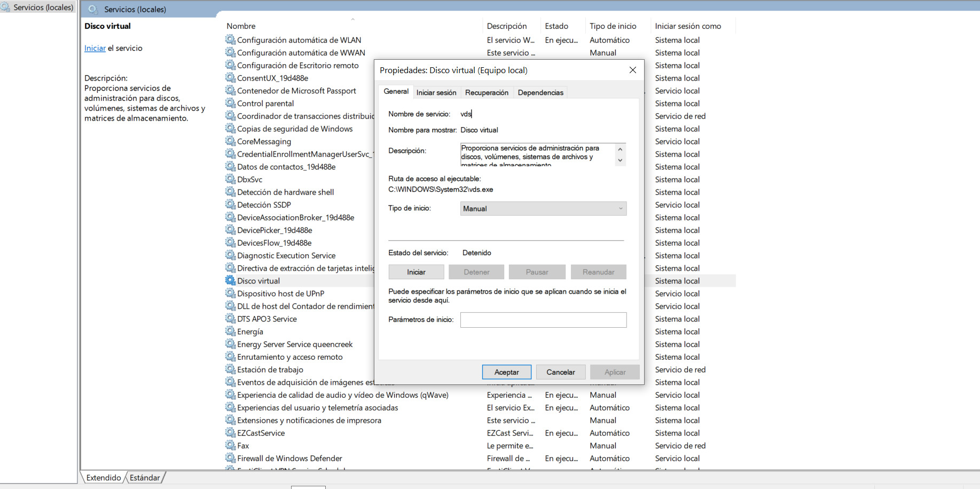Click the Parámetros de inicio text field
This screenshot has height=489, width=980.
click(543, 320)
